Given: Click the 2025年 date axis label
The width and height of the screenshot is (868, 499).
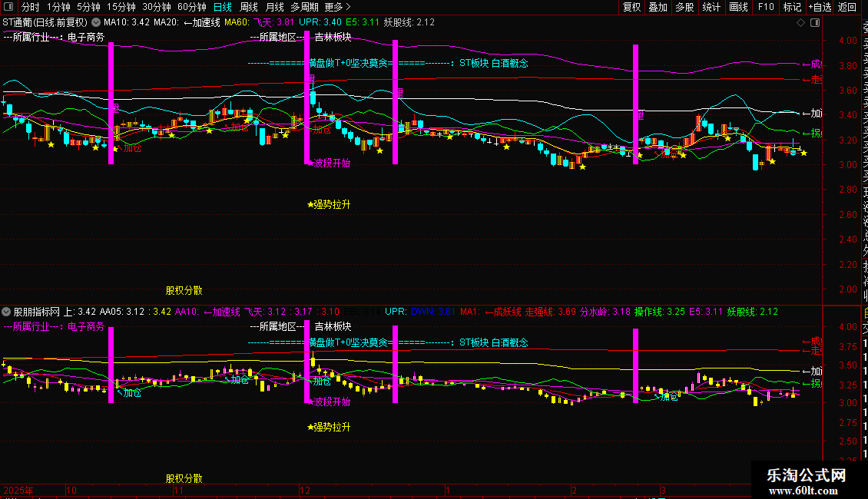Looking at the screenshot, I should click(x=18, y=490).
